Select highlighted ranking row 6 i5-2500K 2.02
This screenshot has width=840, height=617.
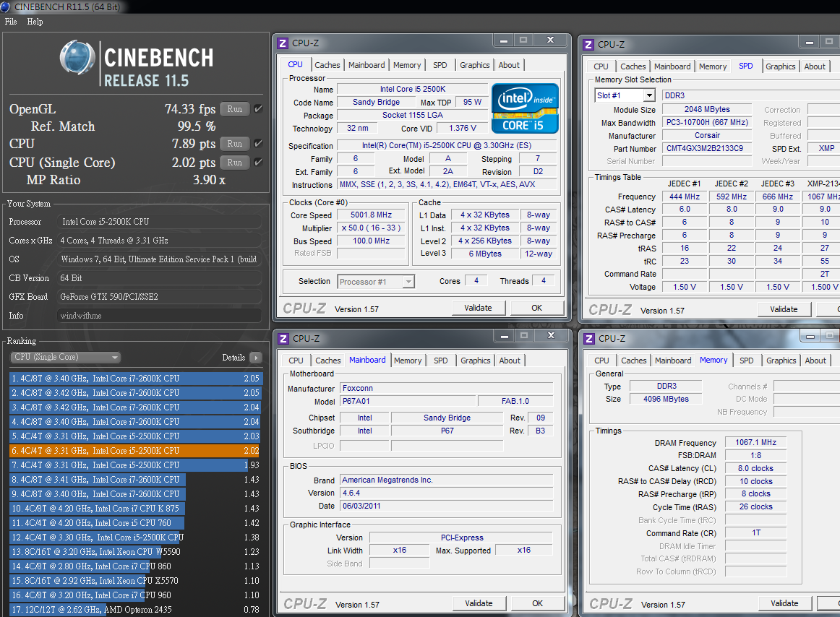click(x=136, y=450)
